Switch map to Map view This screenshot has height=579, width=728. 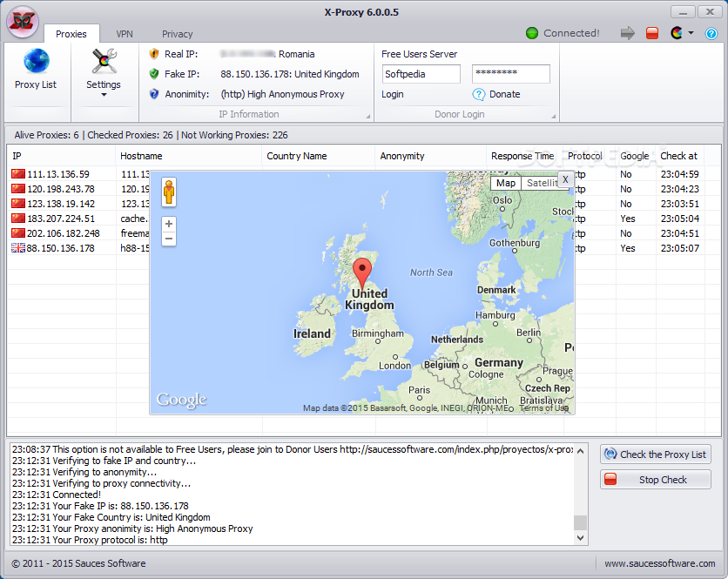point(506,183)
